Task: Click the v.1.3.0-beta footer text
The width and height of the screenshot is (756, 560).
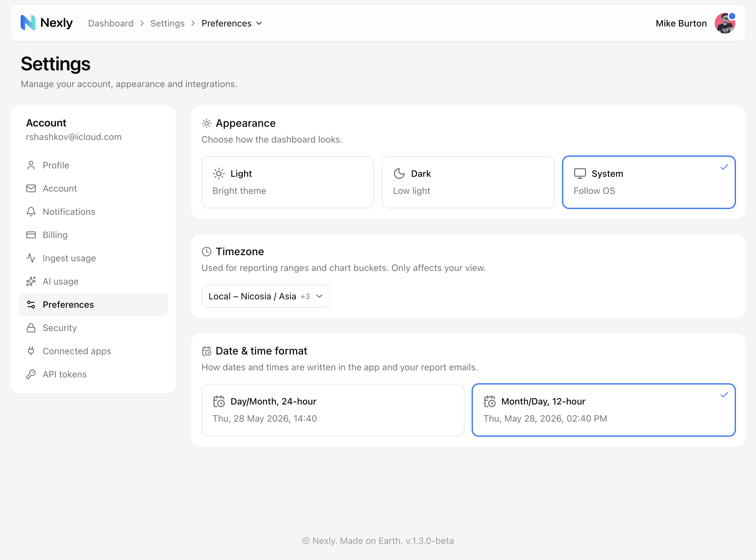Action: point(429,540)
